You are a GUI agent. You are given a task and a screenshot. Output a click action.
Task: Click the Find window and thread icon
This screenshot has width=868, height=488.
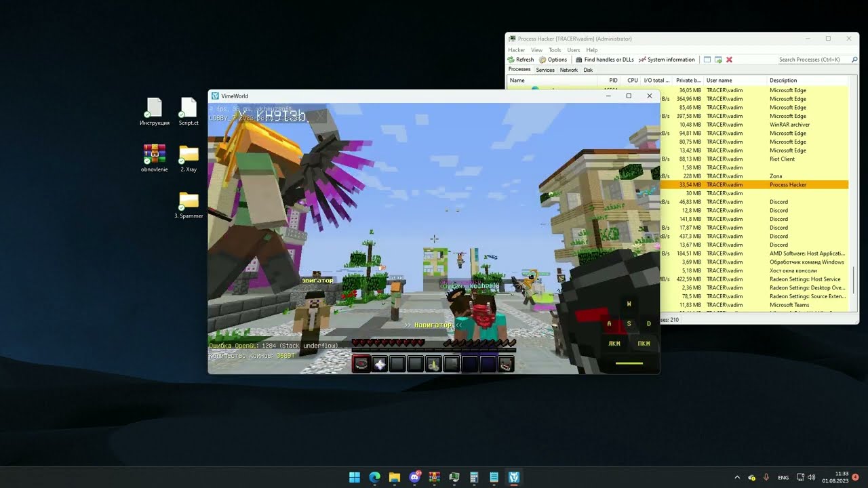[x=718, y=60]
